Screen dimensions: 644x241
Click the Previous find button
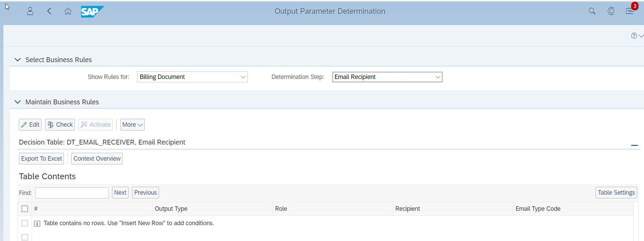(x=145, y=193)
